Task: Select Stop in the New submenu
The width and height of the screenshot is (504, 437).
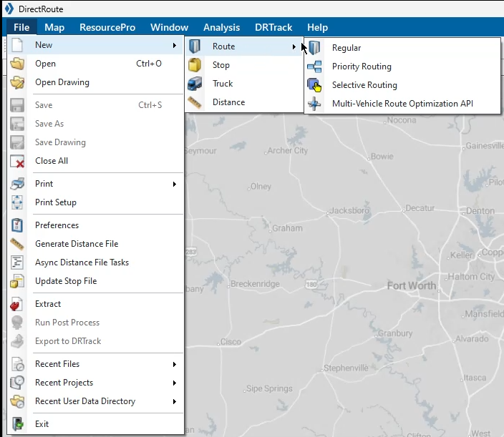Action: pyautogui.click(x=244, y=65)
